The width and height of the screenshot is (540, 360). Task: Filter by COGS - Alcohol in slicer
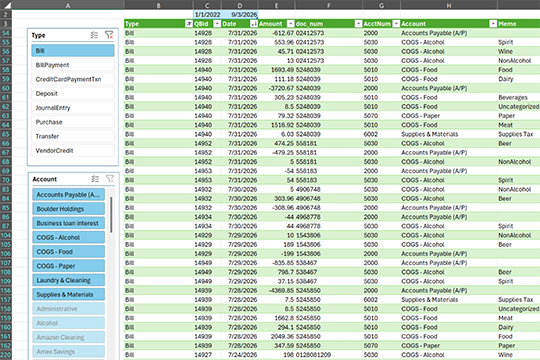[69, 238]
